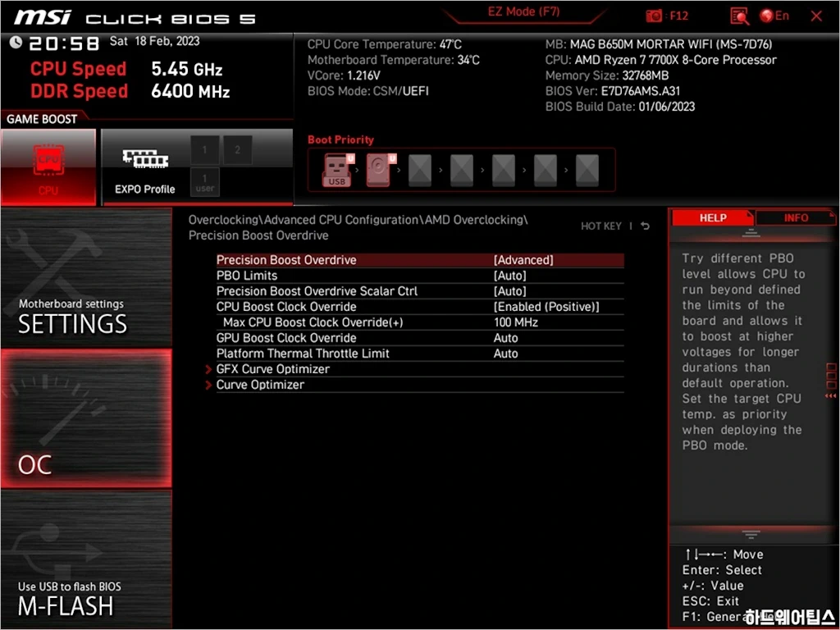Select the EXPO user profile 1
840x630 pixels.
tap(204, 182)
